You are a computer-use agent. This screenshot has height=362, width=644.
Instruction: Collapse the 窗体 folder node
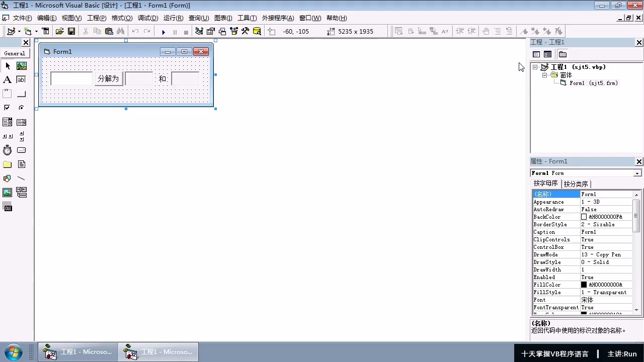[544, 75]
